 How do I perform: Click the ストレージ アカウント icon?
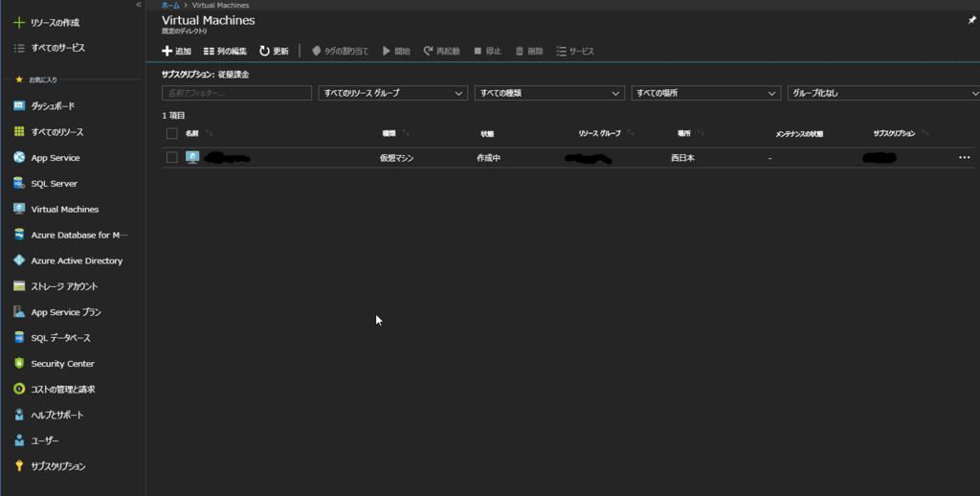[19, 286]
